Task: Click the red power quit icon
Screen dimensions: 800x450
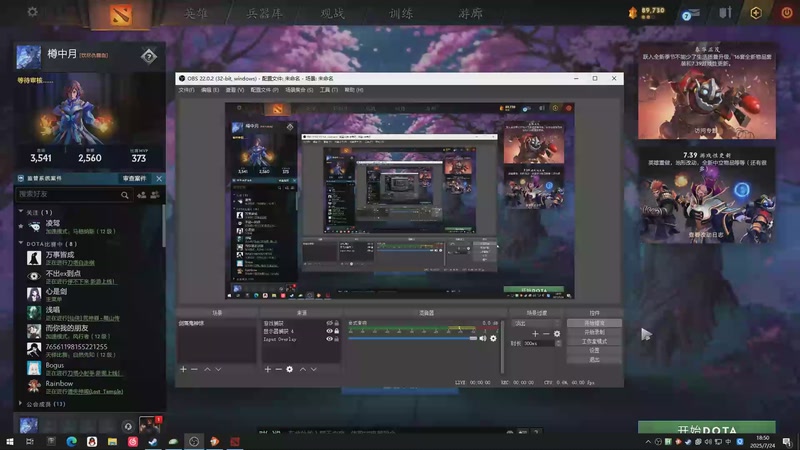Action: (x=787, y=13)
